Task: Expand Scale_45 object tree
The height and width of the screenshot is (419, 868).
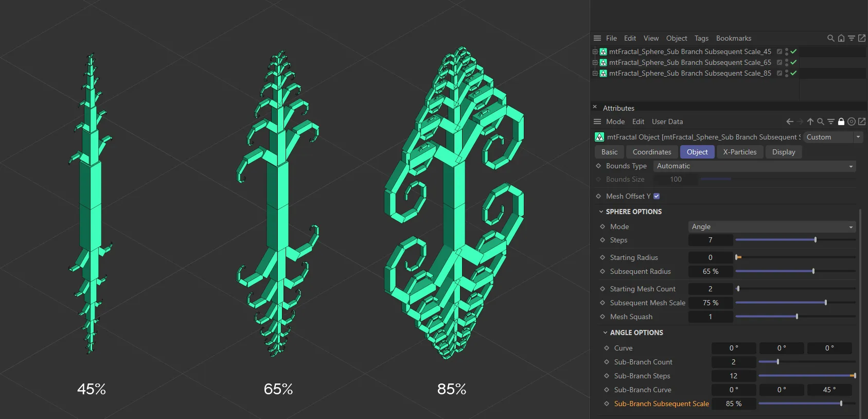Action: coord(595,51)
